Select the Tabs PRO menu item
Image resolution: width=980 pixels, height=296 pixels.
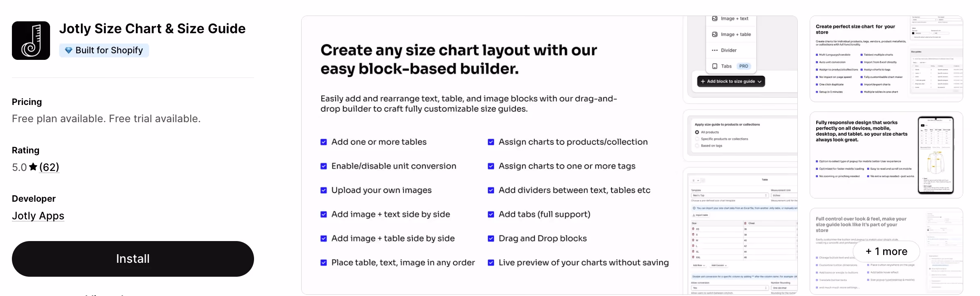click(x=731, y=66)
